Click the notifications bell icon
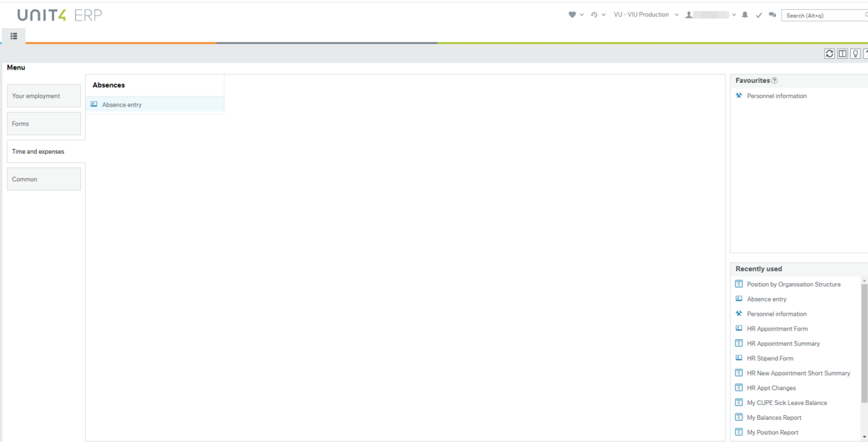Viewport: 868px width, 442px height. pos(745,15)
